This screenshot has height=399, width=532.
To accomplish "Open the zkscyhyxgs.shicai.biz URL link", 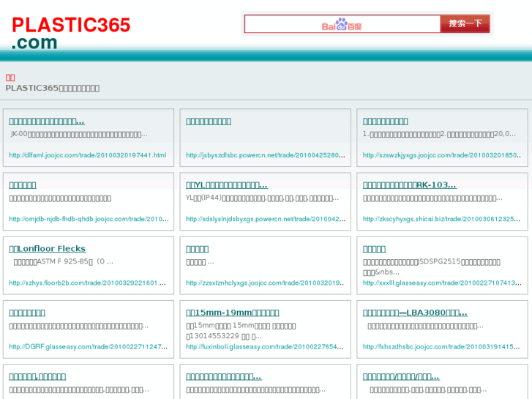I will [x=441, y=219].
